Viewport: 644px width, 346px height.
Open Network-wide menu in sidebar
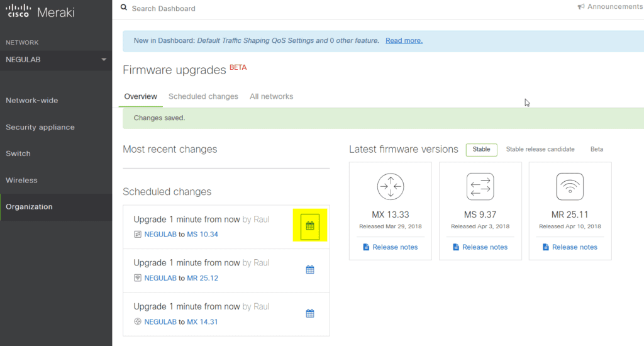click(x=31, y=100)
